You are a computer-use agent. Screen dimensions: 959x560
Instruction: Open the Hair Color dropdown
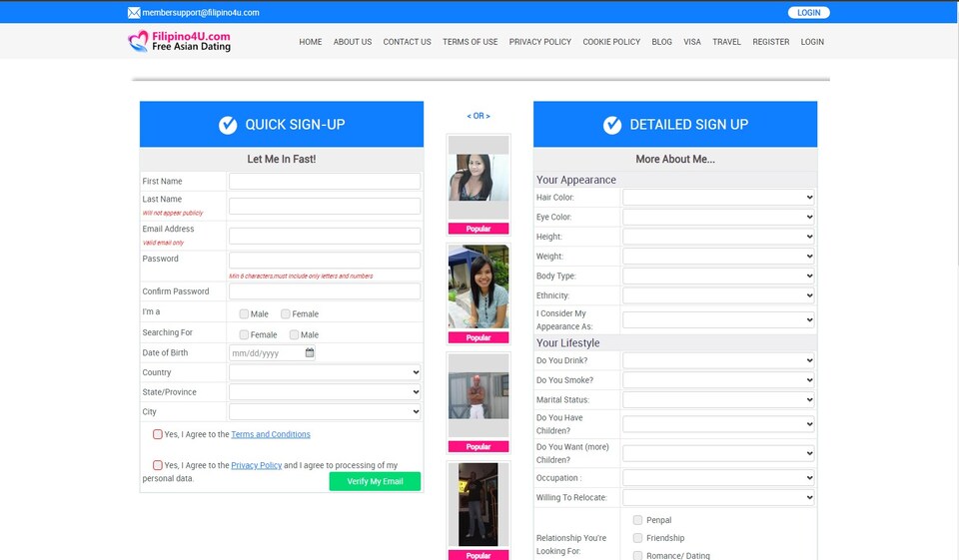[718, 198]
